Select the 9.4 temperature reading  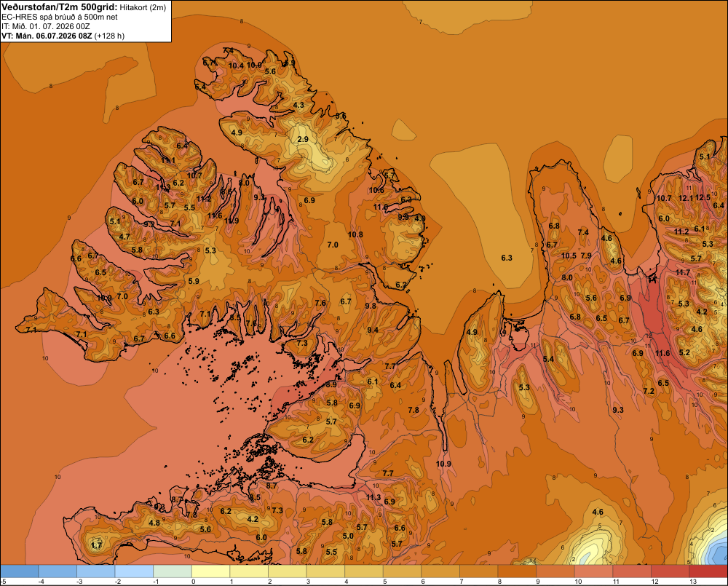[x=372, y=330]
